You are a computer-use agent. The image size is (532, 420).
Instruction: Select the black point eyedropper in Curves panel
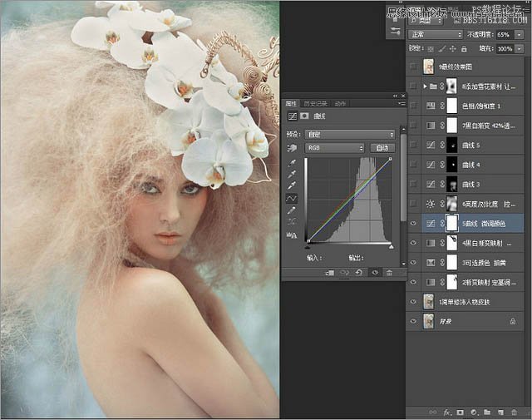tap(292, 163)
